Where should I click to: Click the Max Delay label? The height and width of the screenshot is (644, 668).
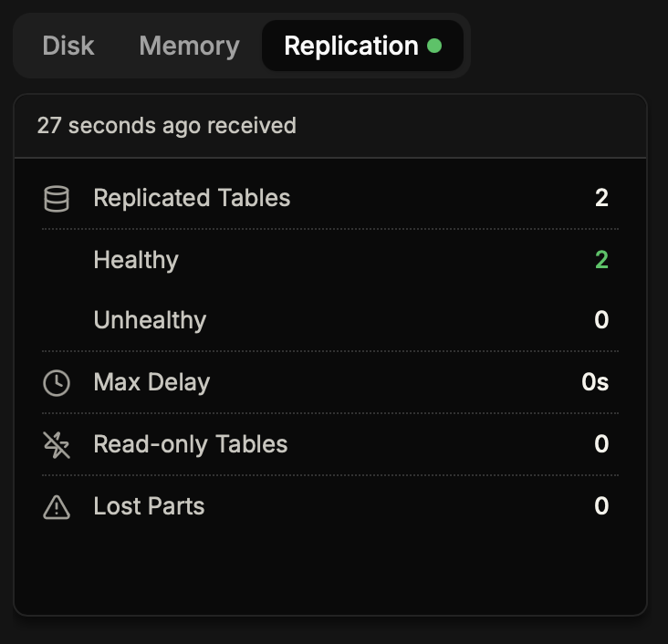tap(151, 382)
